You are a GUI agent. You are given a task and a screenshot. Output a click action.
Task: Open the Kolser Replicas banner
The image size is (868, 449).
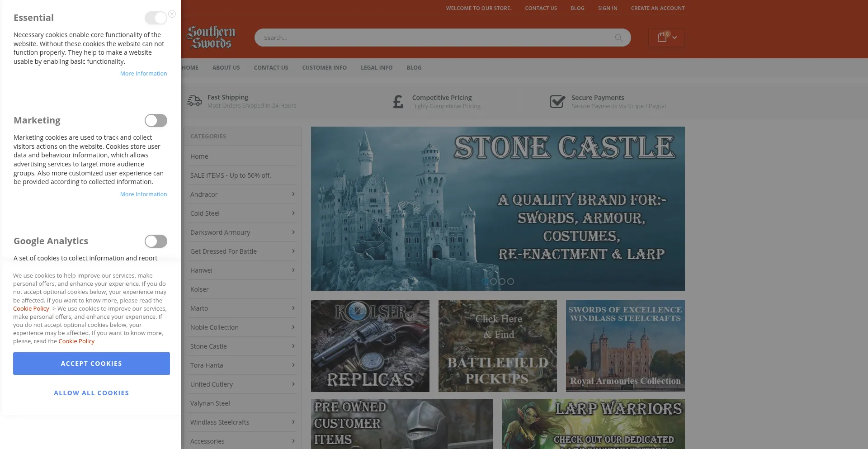370,346
